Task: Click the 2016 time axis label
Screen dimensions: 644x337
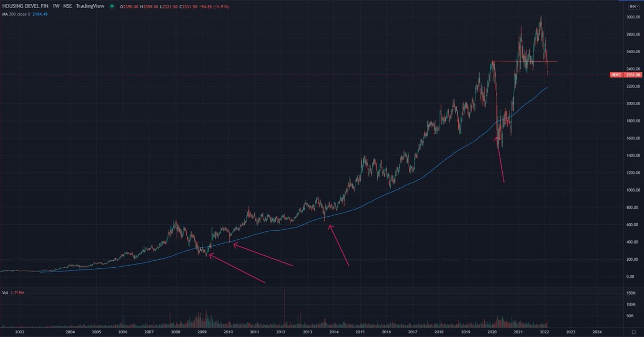Action: (386, 332)
